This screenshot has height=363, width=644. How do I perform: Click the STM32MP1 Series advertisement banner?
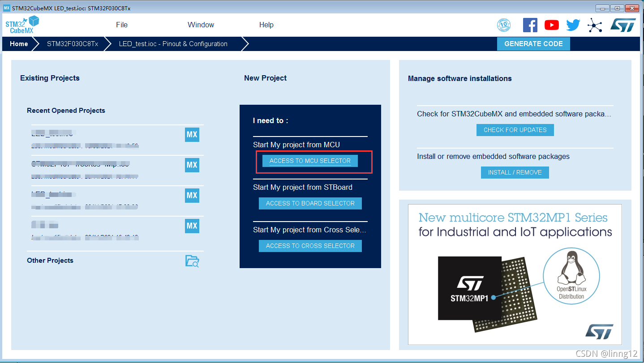point(515,274)
